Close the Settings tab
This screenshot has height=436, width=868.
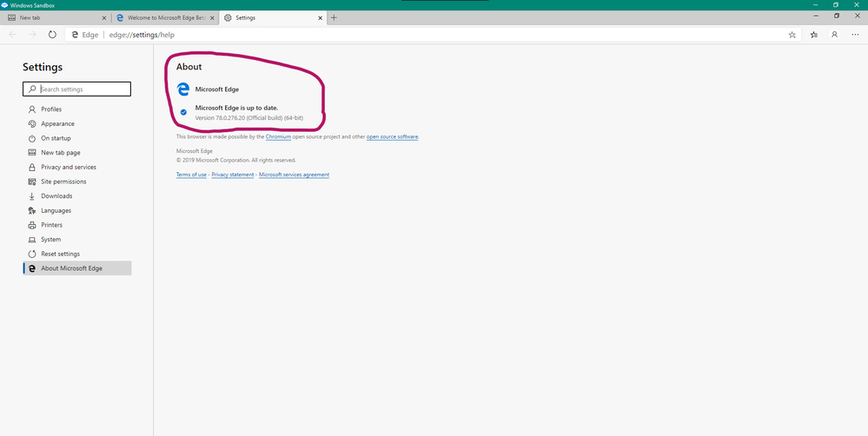pos(320,17)
